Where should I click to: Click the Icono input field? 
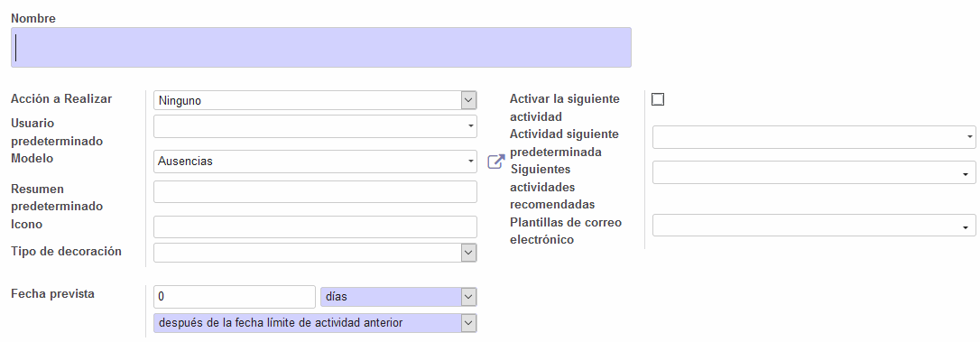pos(315,226)
